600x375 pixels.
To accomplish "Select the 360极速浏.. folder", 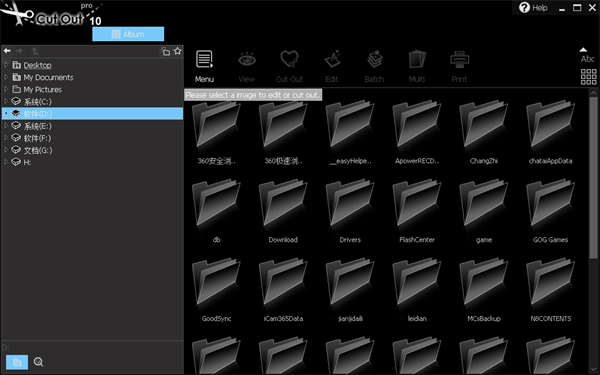I will pos(283,132).
